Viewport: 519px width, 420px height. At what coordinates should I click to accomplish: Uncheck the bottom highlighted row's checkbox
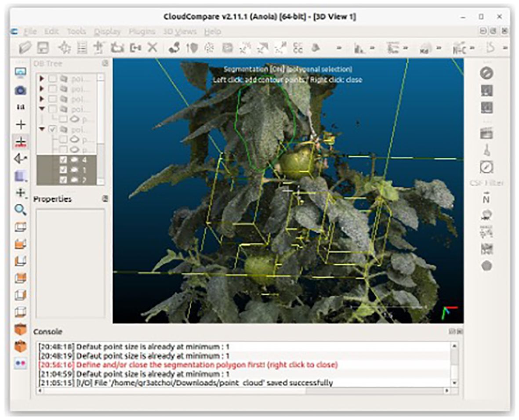[63, 180]
